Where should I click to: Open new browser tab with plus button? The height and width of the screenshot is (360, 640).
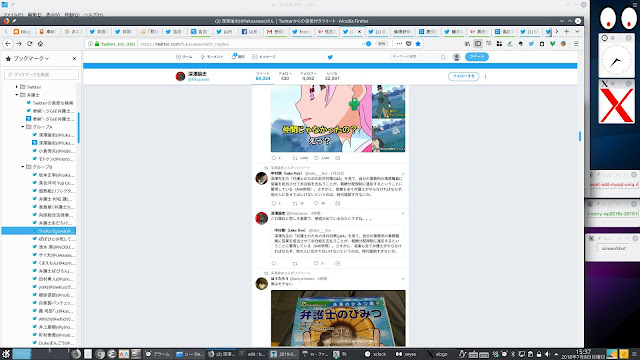(x=567, y=31)
